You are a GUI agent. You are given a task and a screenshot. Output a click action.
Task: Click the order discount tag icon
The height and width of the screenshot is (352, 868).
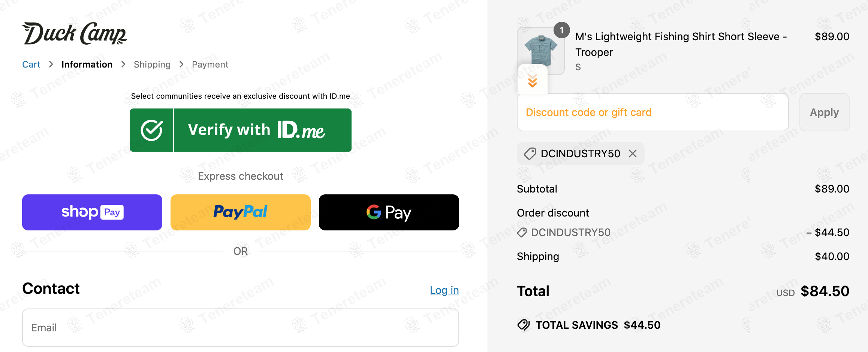(x=522, y=233)
